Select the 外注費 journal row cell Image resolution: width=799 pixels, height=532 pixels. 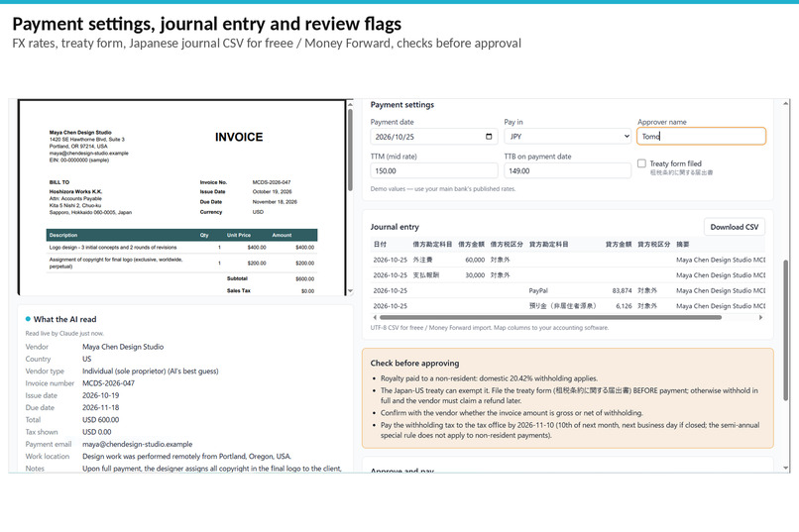422,260
